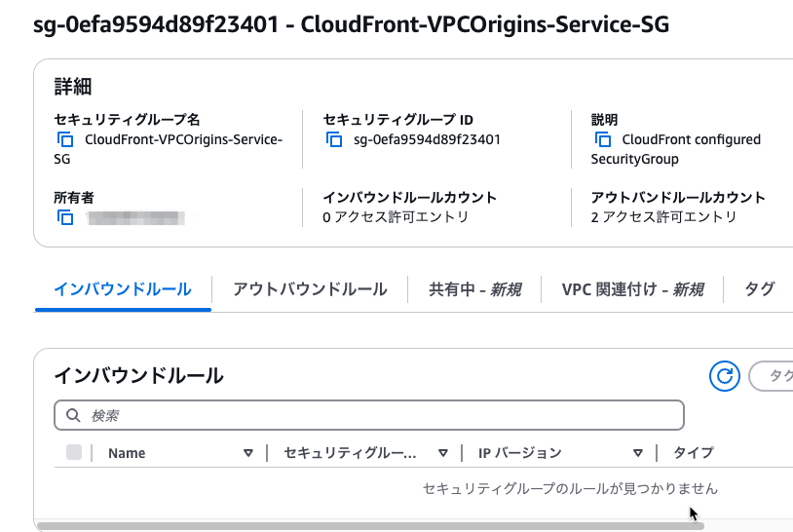Select the インバウンドルール tab
This screenshot has width=793, height=532.
coord(123,289)
